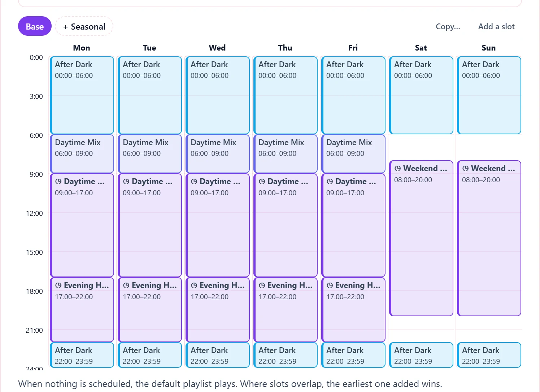
Task: Select Thursday's Daytime Mix 06:00–09:00 slot
Action: tap(286, 154)
